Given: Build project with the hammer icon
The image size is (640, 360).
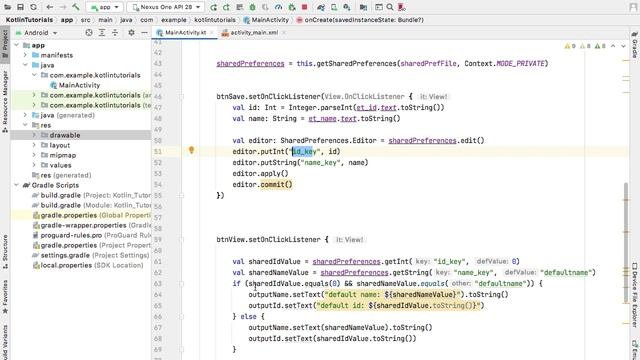Looking at the screenshot, I should (76, 7).
